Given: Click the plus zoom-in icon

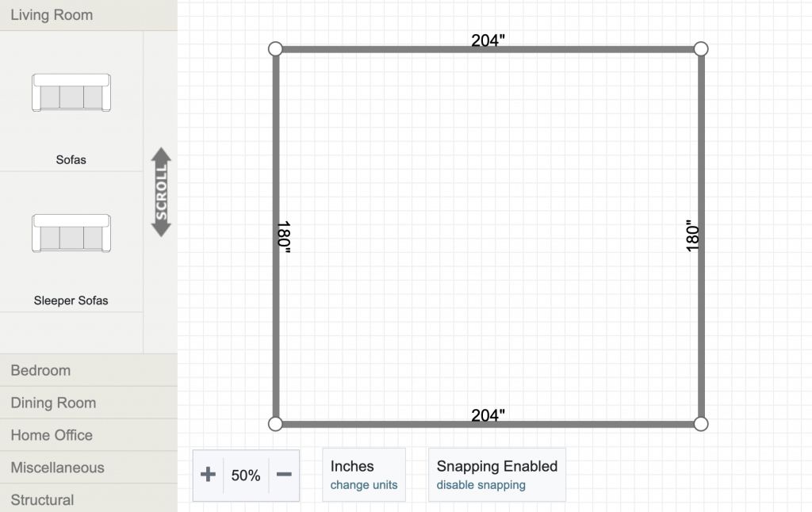Looking at the screenshot, I should (208, 475).
